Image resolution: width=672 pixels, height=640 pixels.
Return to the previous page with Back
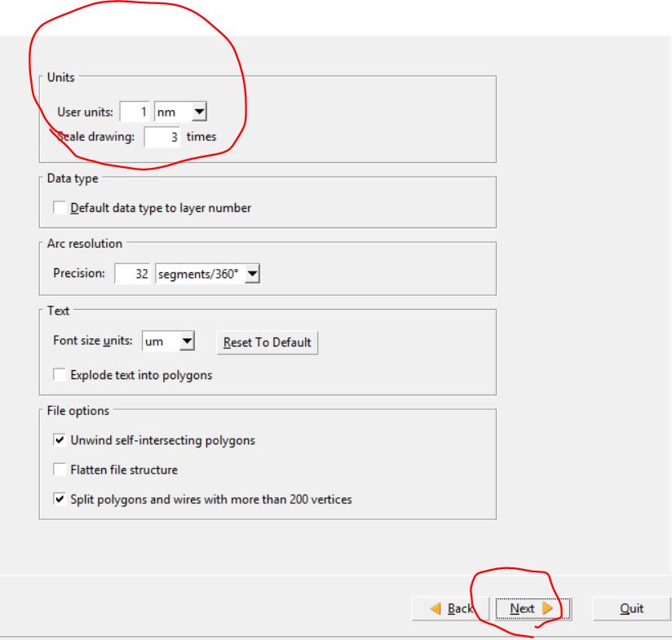(x=451, y=608)
